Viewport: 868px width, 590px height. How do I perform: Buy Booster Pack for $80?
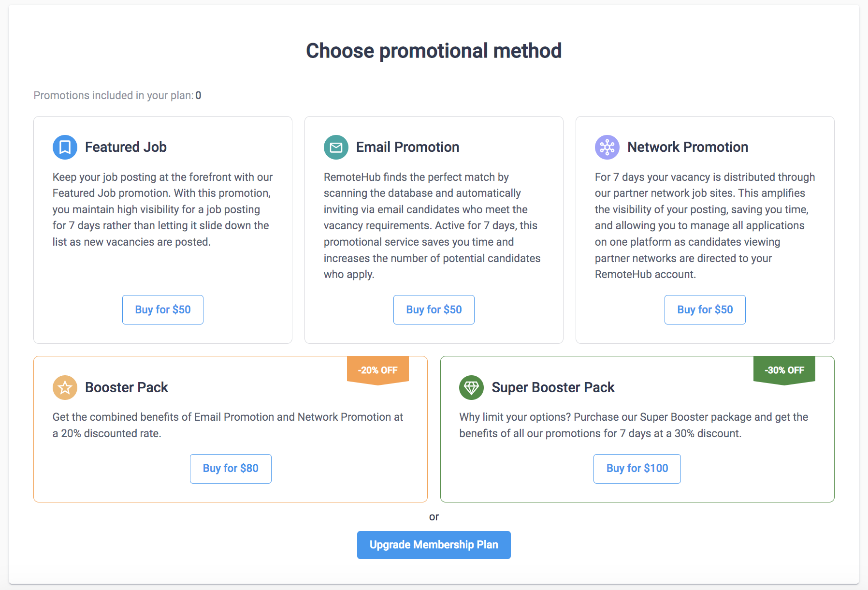[x=231, y=469]
